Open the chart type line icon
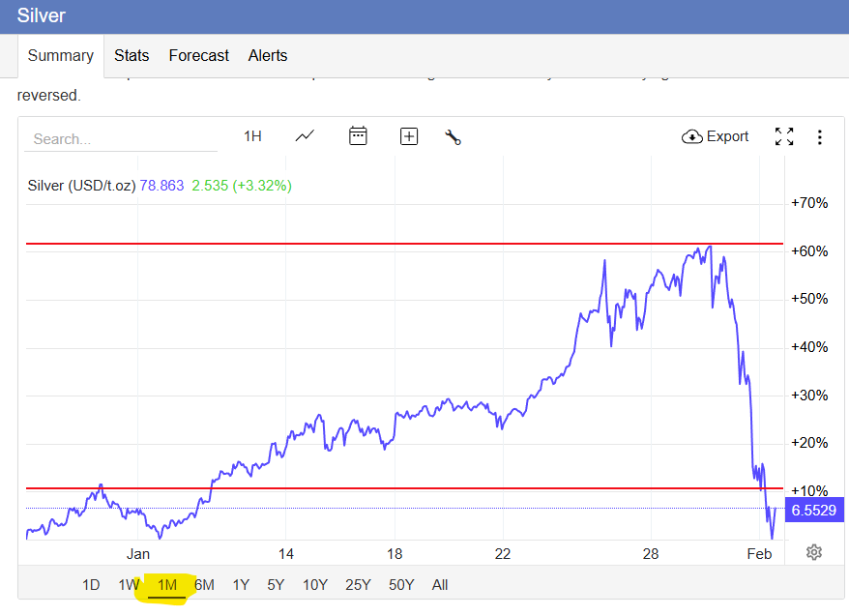849x616 pixels. pos(306,136)
